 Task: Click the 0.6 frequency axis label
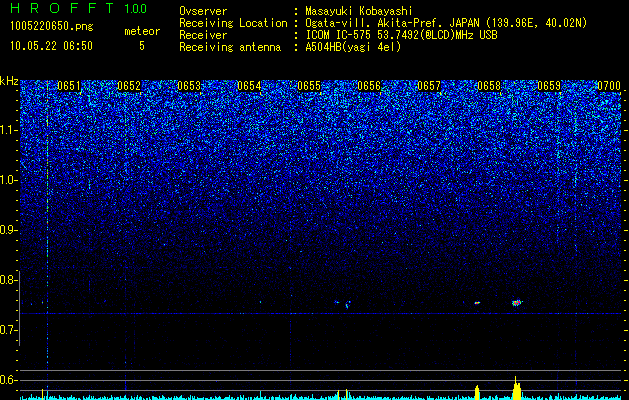pyautogui.click(x=9, y=380)
